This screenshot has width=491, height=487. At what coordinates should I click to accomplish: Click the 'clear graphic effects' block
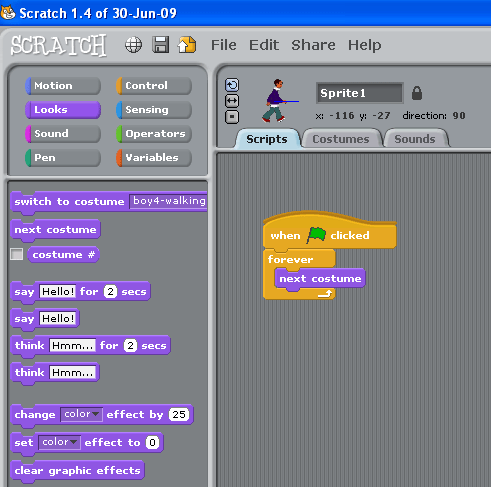[x=77, y=471]
